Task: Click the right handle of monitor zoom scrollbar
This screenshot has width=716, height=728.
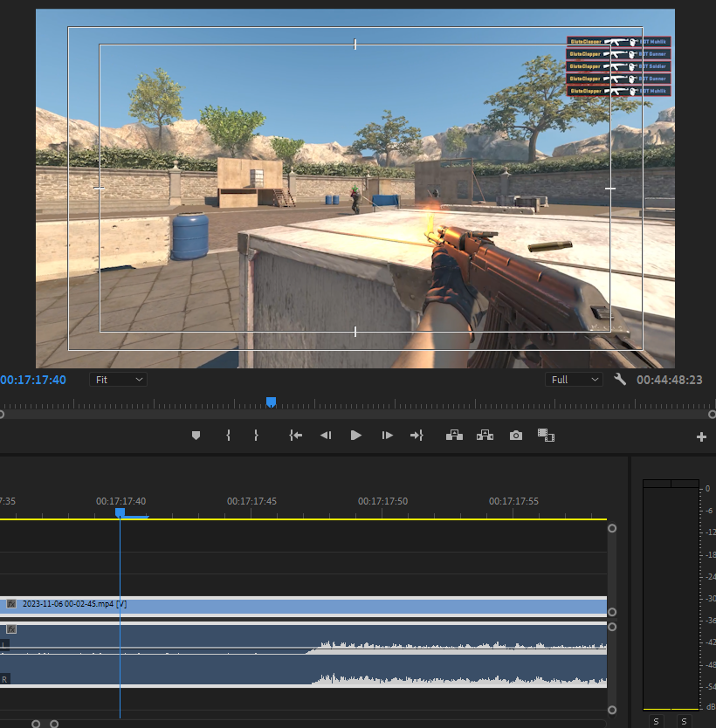Action: (712, 414)
